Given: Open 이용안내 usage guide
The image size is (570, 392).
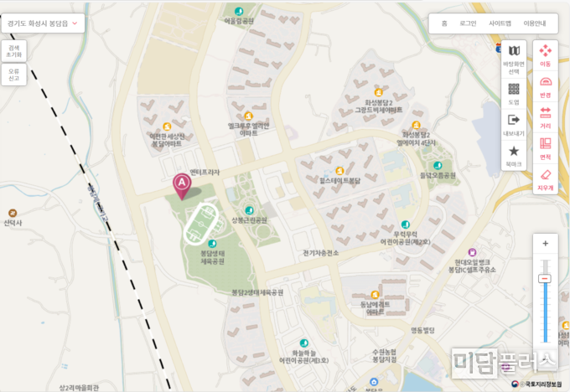Looking at the screenshot, I should coord(535,23).
